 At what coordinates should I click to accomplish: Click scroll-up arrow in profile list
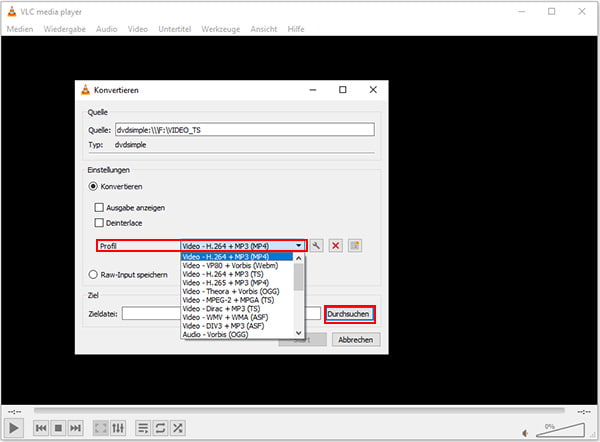[x=299, y=258]
